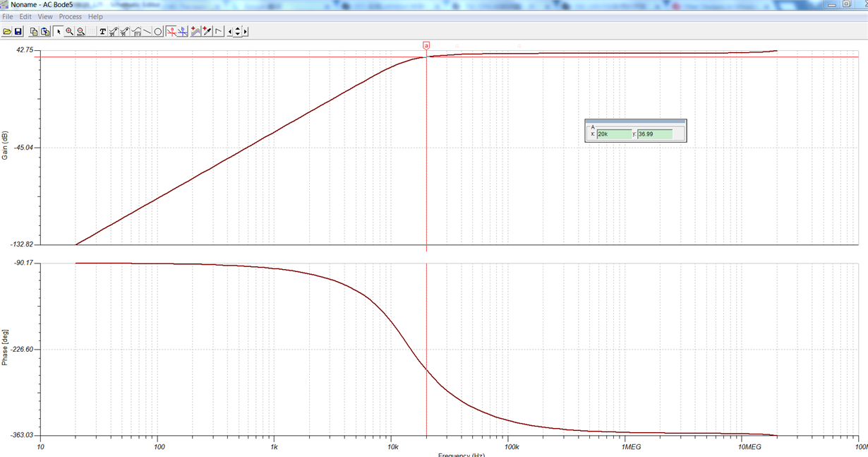
Task: Click the 42.75 gain axis value
Action: tap(25, 50)
